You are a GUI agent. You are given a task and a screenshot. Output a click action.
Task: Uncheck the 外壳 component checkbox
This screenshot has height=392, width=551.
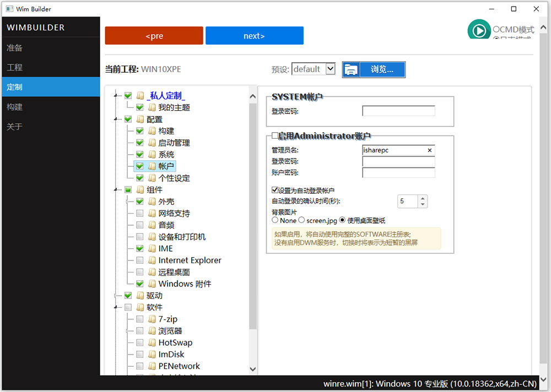(x=140, y=202)
